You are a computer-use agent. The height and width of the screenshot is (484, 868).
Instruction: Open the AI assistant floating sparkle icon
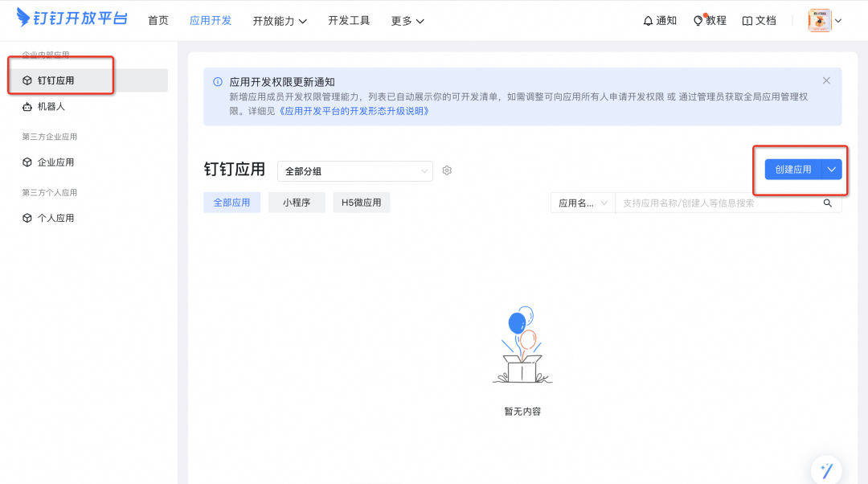coord(825,470)
